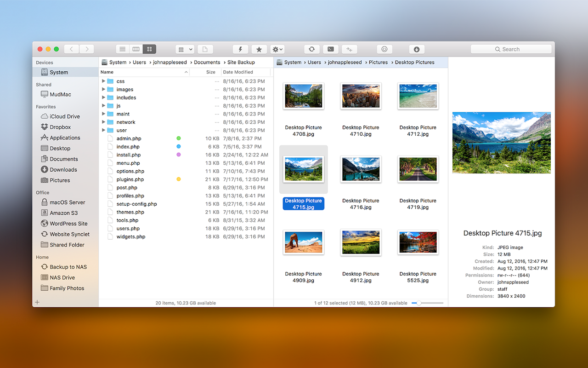Refresh the folder with the sync icon
The image size is (588, 368).
(x=311, y=49)
